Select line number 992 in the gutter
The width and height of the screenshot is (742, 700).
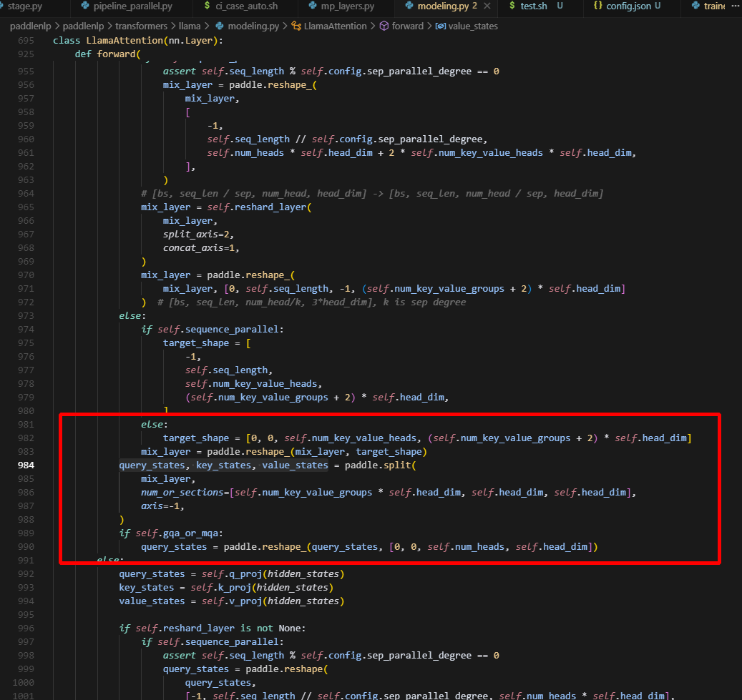pyautogui.click(x=26, y=574)
